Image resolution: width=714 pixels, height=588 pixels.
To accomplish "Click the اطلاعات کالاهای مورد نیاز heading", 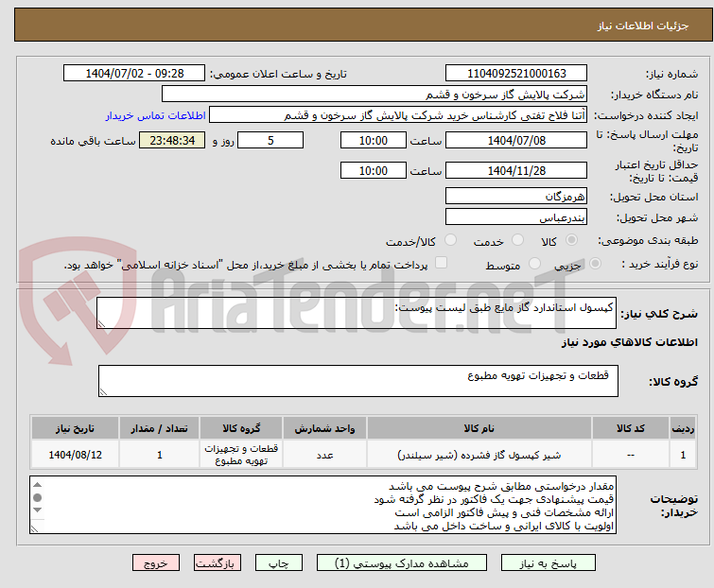I will tap(629, 342).
